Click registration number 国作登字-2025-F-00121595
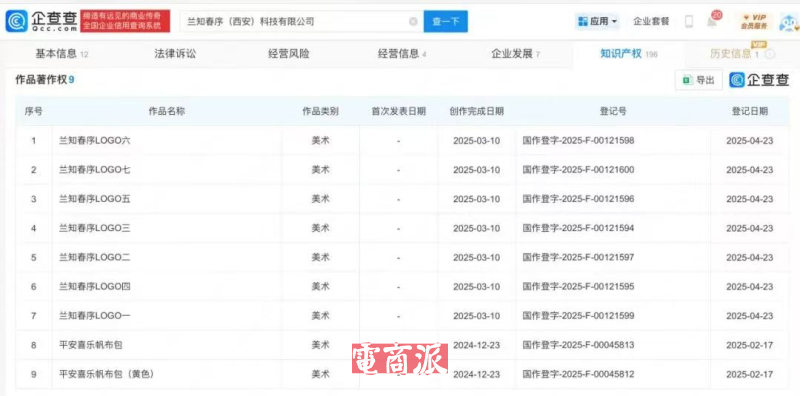The image size is (800, 396). [x=578, y=287]
